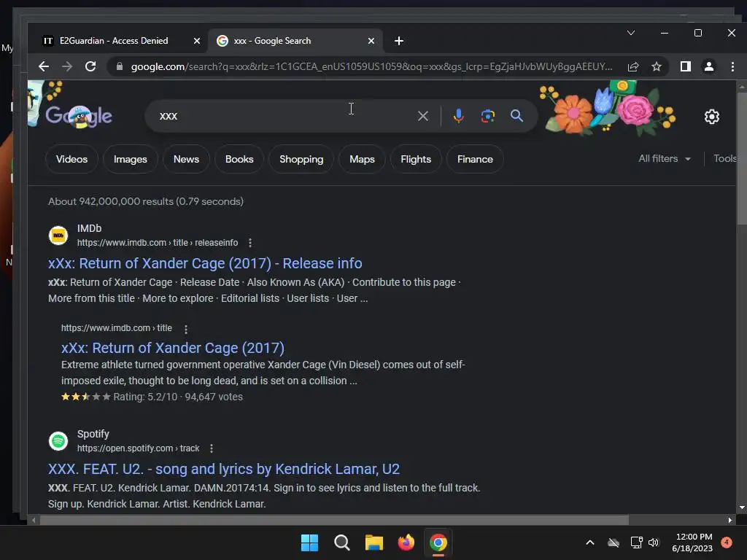
Task: Open Maps results filter
Action: tap(362, 159)
